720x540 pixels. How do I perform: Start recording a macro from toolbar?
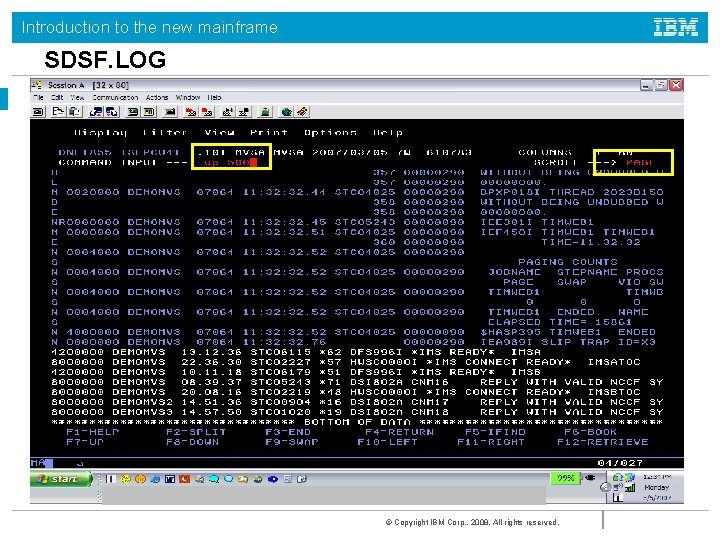pyautogui.click(x=191, y=112)
